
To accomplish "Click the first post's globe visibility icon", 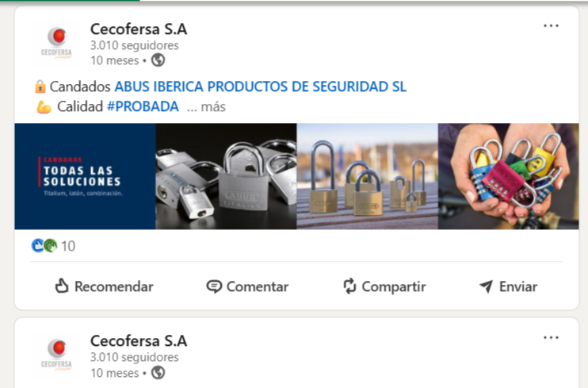I will coord(158,60).
